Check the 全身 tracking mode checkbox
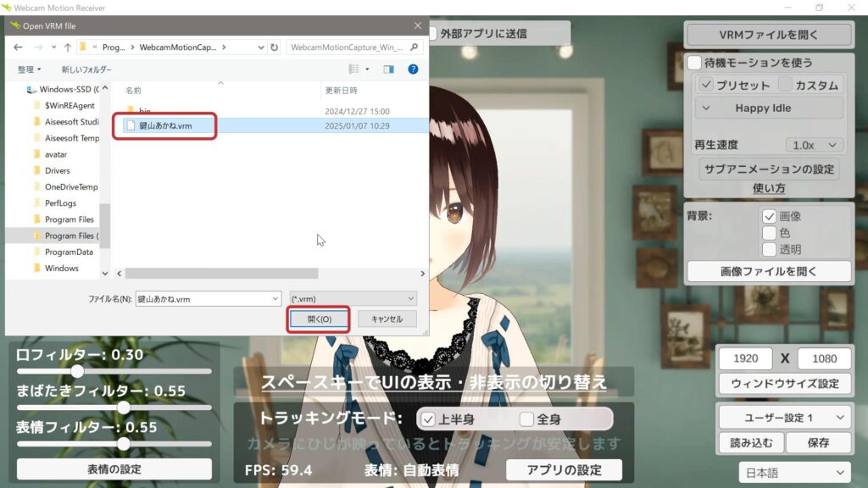The width and height of the screenshot is (868, 488). click(526, 419)
